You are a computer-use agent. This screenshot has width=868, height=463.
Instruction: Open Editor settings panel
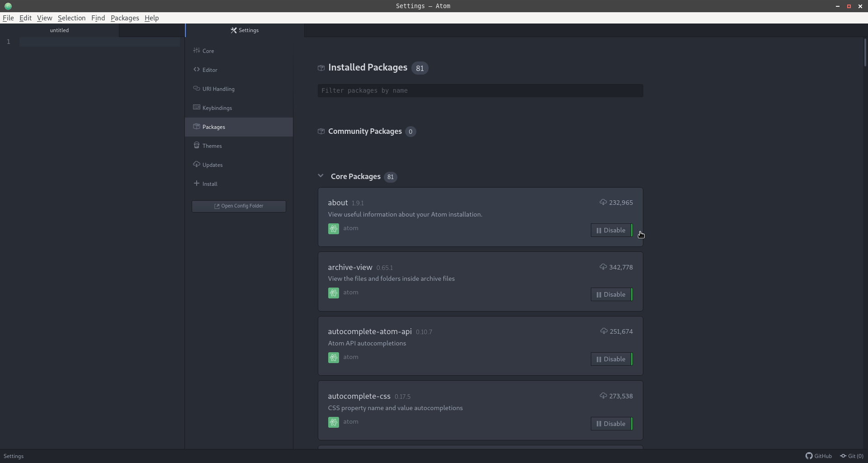[x=239, y=70]
